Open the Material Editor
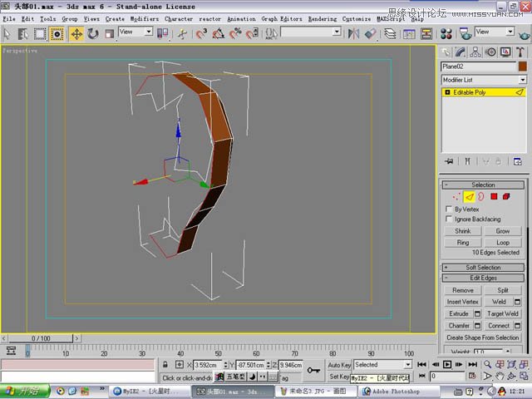This screenshot has width=532, height=399. point(446,33)
